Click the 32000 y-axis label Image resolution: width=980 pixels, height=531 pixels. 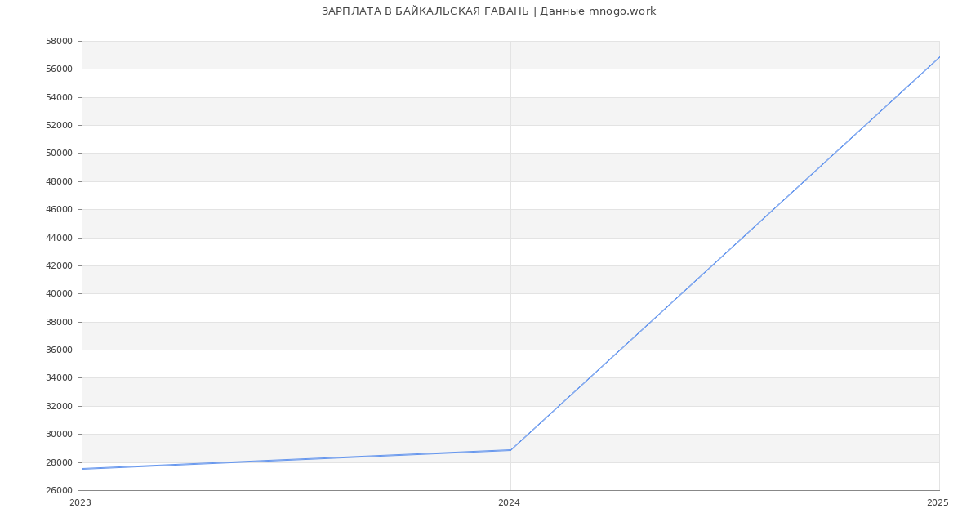59,406
